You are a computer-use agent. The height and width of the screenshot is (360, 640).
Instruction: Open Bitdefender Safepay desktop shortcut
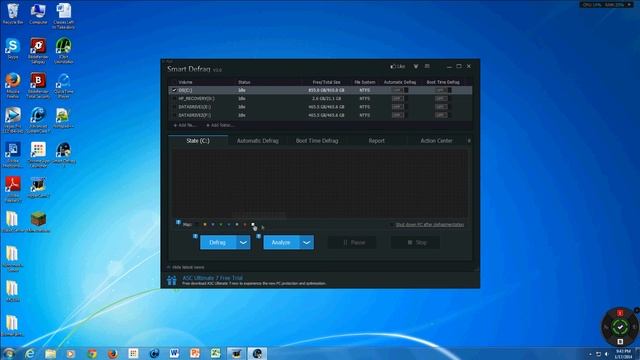38,51
